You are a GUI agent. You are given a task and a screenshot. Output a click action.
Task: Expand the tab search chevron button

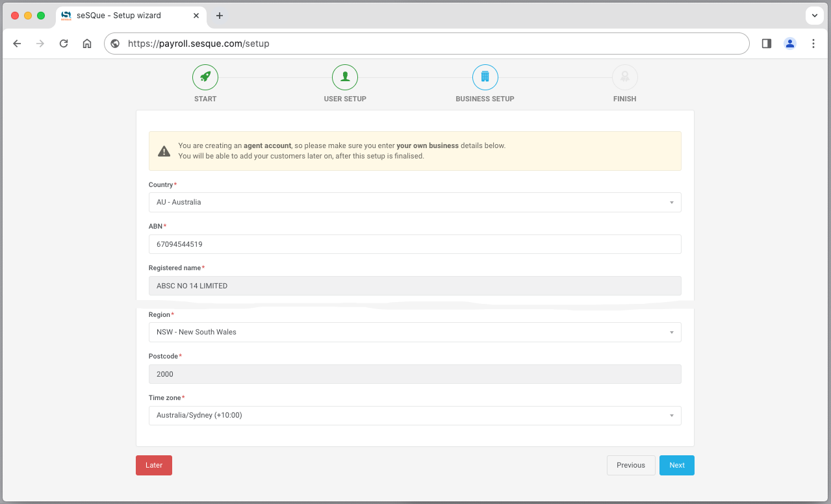[x=815, y=16]
